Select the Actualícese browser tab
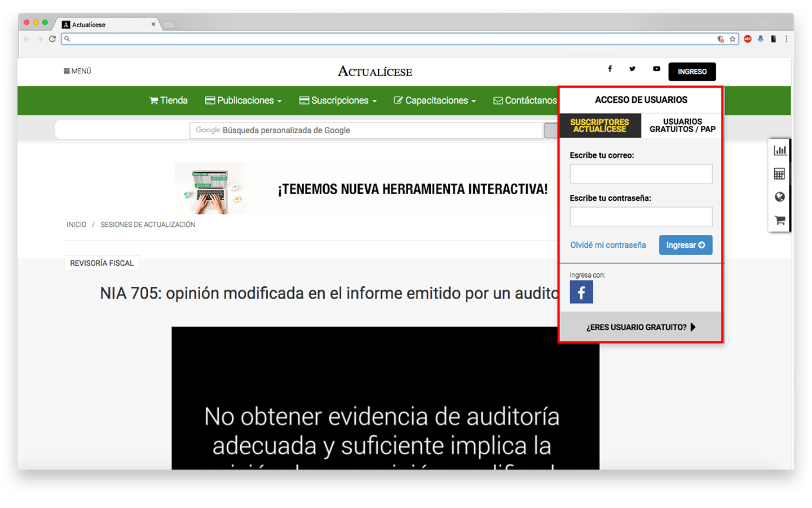The image size is (812, 508). [x=107, y=24]
